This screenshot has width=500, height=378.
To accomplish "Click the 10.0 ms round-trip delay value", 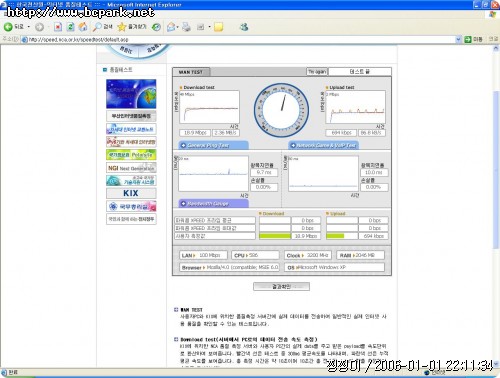I will point(374,172).
